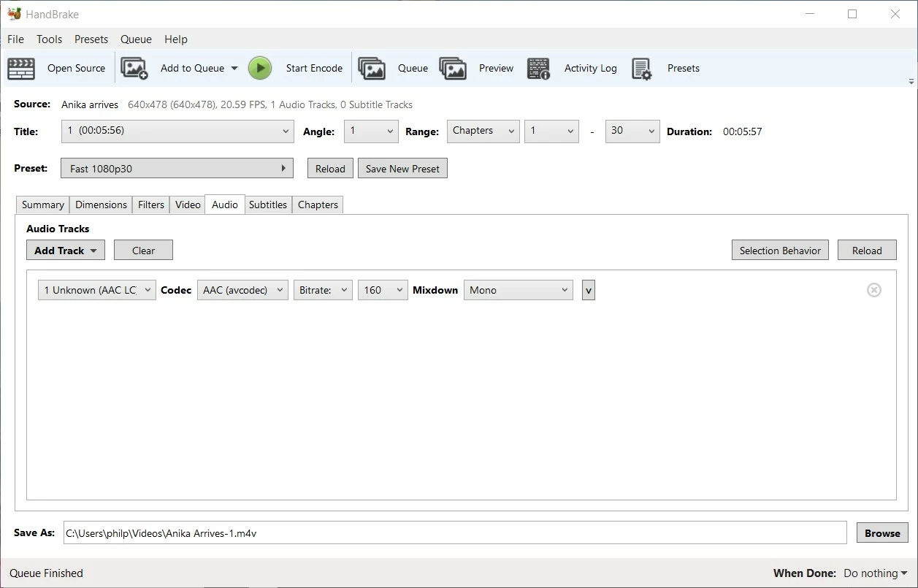Open the Add to Queue dropdown arrow
This screenshot has height=588, width=918.
(x=234, y=68)
